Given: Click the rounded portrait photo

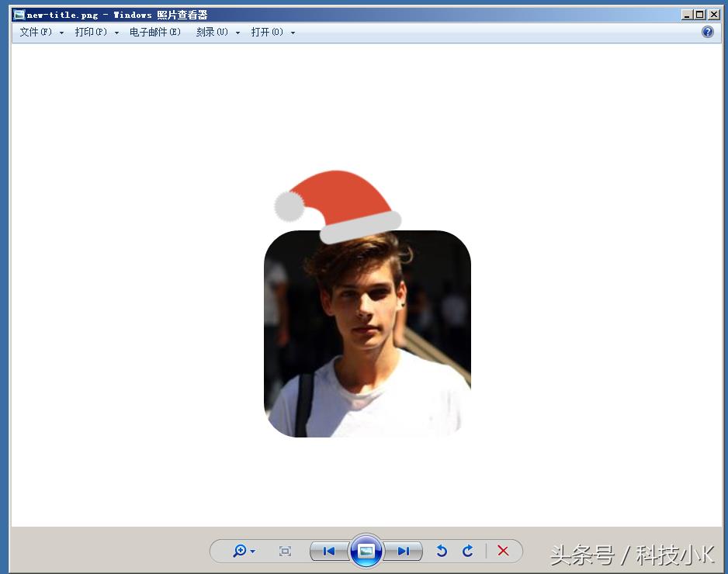Looking at the screenshot, I should coord(367,341).
